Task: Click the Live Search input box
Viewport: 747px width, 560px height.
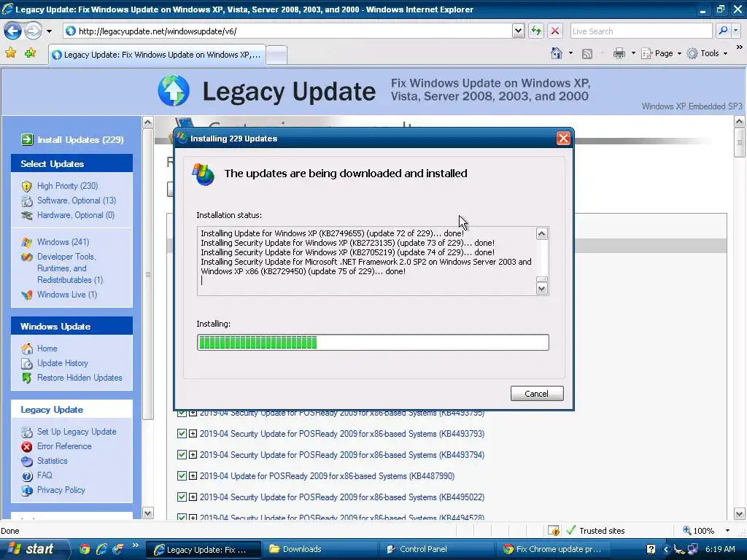Action: point(641,31)
